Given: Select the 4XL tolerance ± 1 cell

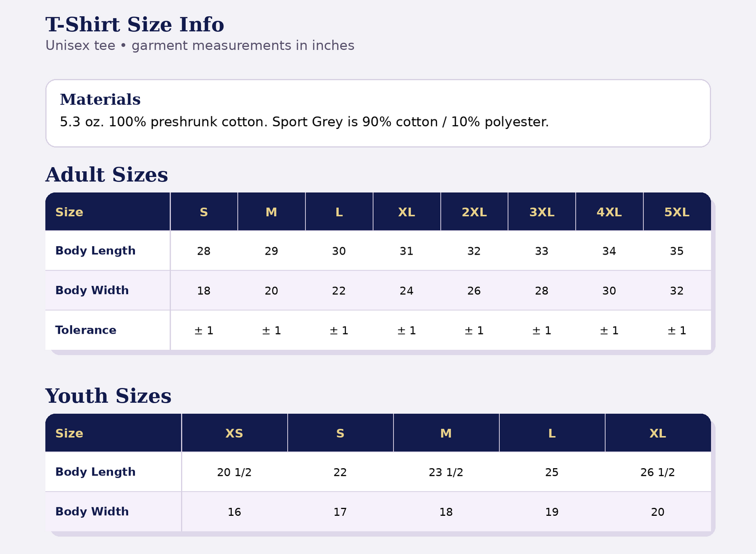Looking at the screenshot, I should coord(609,330).
